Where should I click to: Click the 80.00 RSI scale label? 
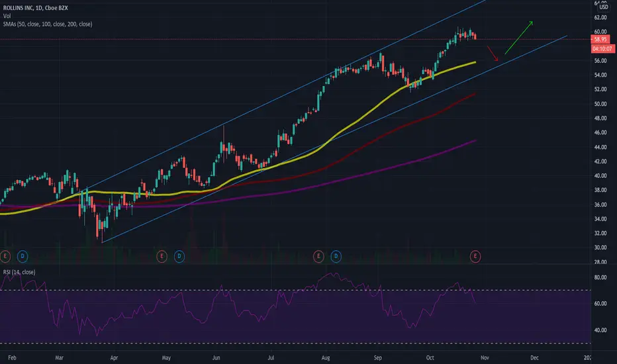600,277
